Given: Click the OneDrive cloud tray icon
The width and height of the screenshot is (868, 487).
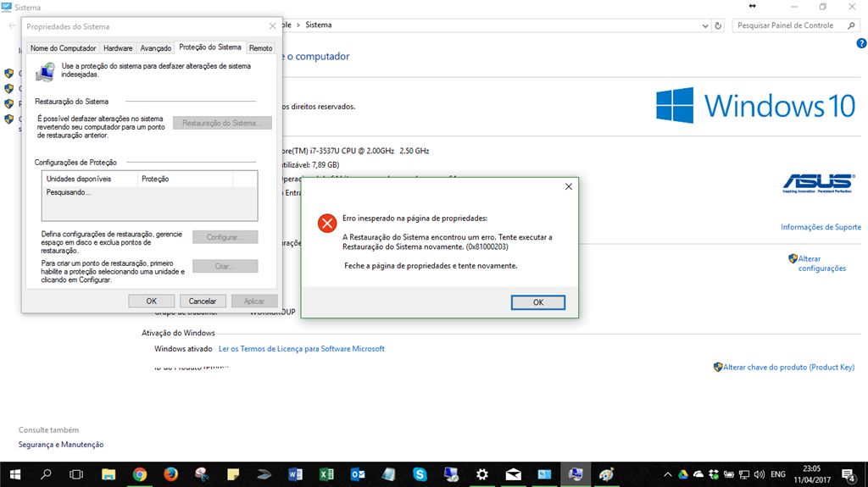Looking at the screenshot, I should (698, 474).
